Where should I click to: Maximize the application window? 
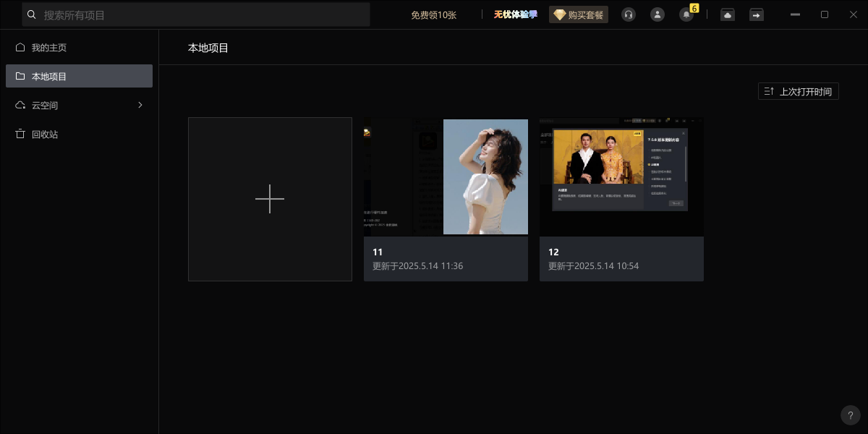(x=824, y=14)
